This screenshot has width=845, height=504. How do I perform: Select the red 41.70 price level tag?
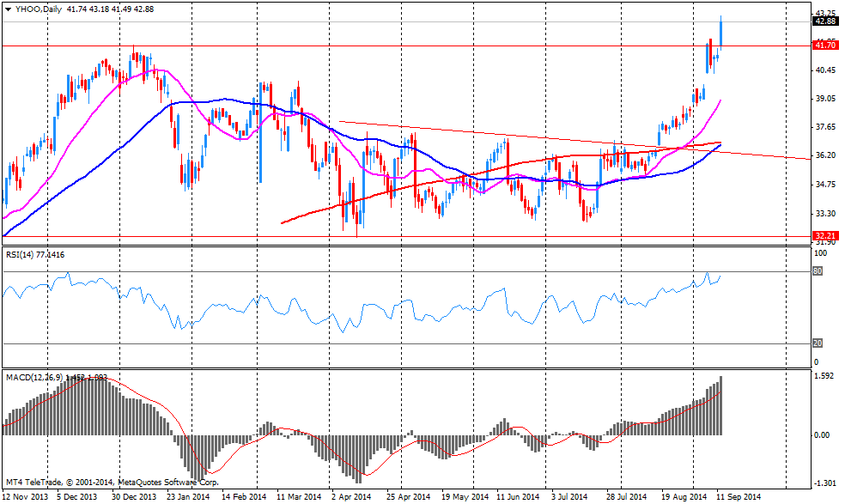click(825, 45)
